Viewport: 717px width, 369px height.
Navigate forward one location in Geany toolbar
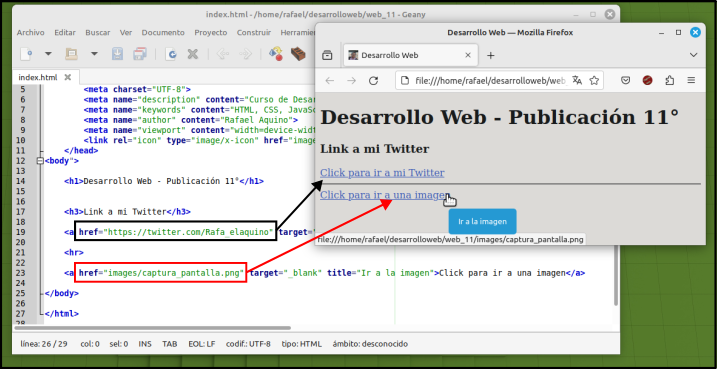(x=246, y=54)
